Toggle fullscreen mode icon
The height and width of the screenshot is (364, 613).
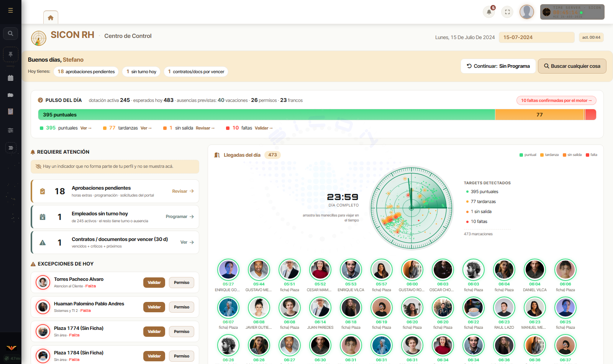[x=507, y=12]
